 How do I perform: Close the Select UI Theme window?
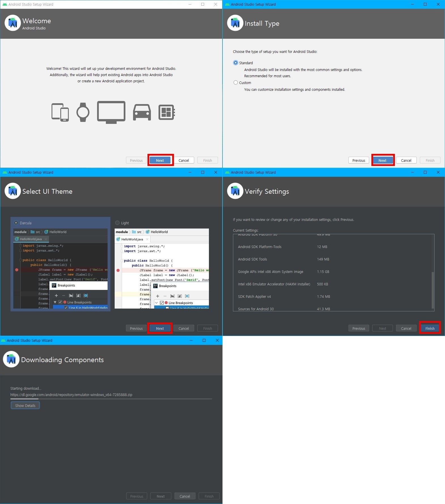(216, 172)
